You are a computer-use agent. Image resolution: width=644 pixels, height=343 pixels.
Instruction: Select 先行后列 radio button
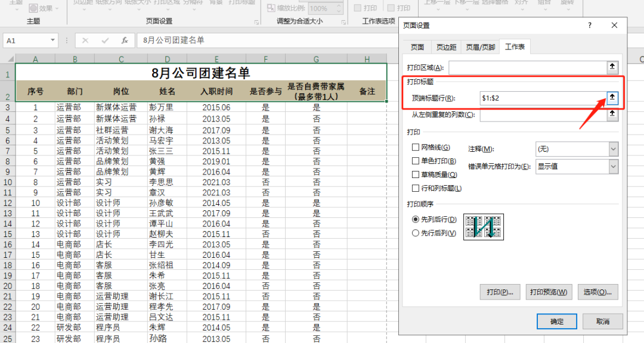pos(416,233)
